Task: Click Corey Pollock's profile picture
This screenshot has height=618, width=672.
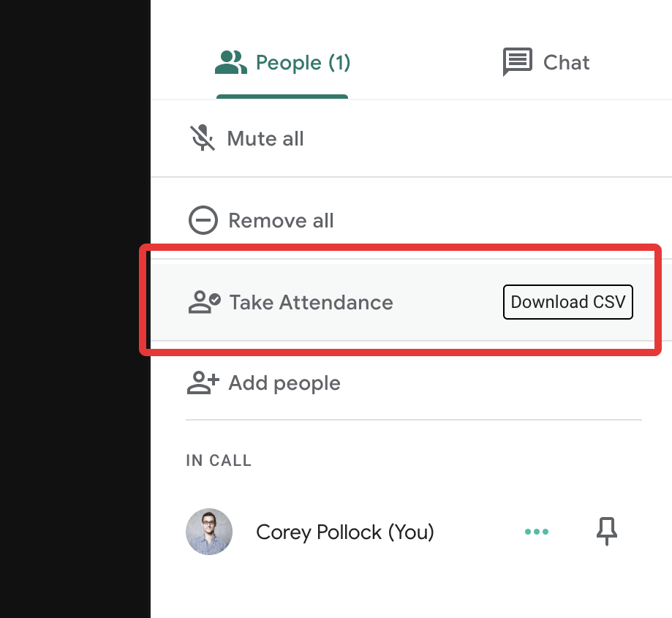Action: pyautogui.click(x=209, y=532)
